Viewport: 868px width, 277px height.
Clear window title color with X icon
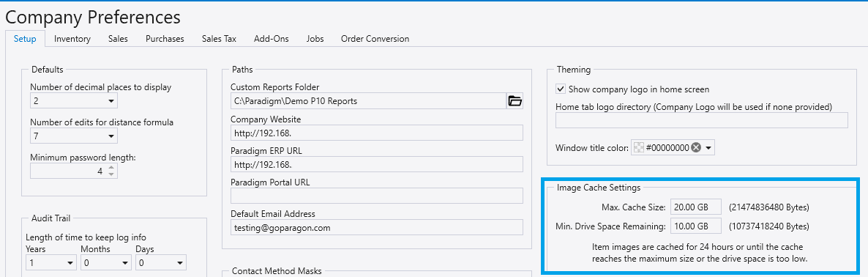(x=696, y=148)
